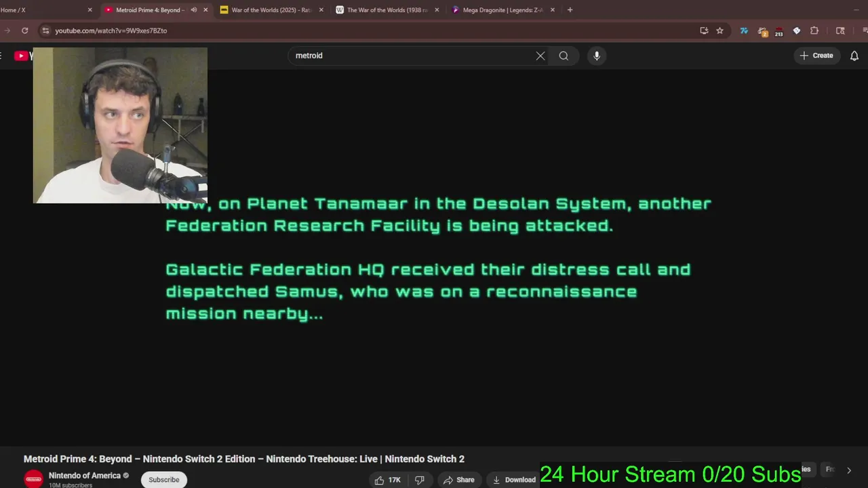Image resolution: width=868 pixels, height=488 pixels.
Task: Open Nintendo of America channel avatar
Action: (x=34, y=479)
